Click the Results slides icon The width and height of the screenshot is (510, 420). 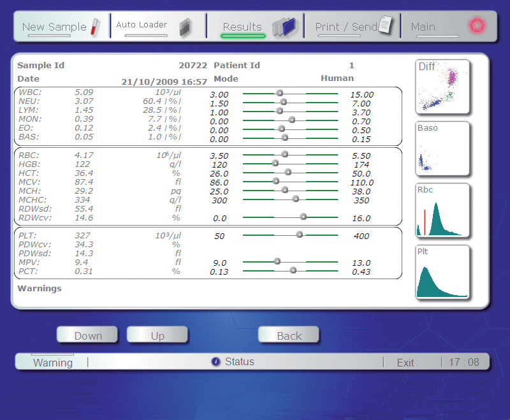pos(284,26)
